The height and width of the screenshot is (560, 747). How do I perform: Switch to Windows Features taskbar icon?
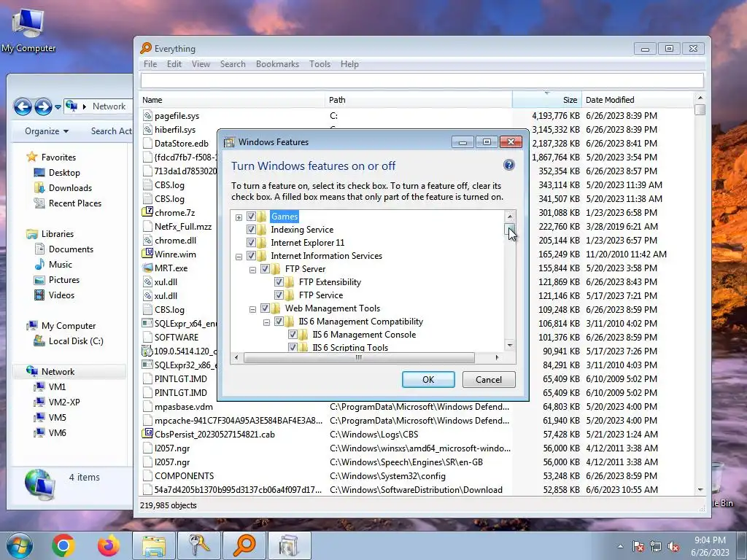click(x=289, y=545)
